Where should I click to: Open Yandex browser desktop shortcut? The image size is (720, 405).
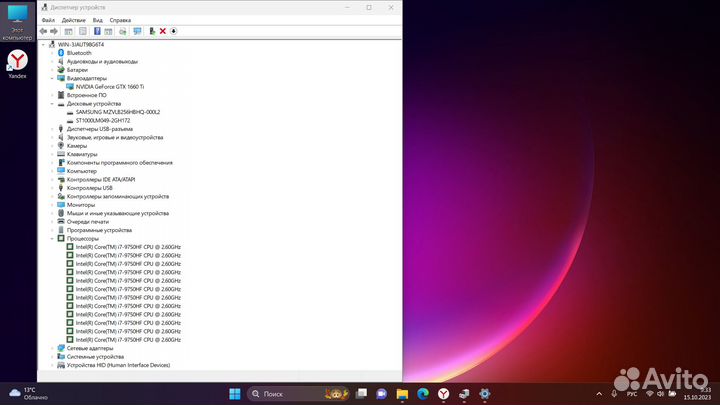pos(17,64)
